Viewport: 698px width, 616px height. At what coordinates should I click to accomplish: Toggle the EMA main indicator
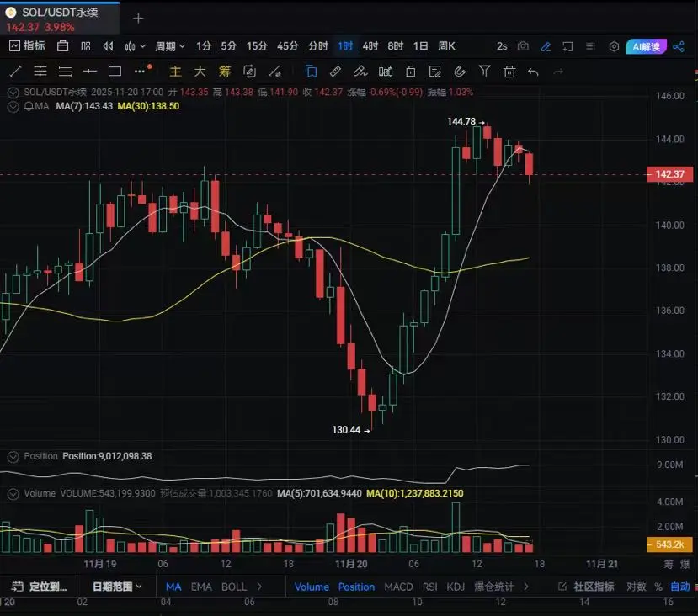pyautogui.click(x=201, y=587)
